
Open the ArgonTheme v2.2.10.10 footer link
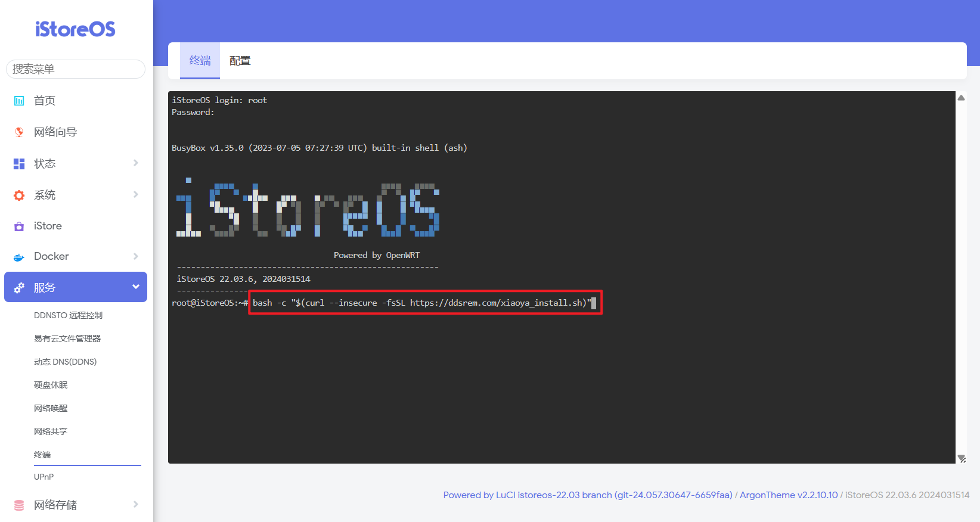(x=789, y=495)
